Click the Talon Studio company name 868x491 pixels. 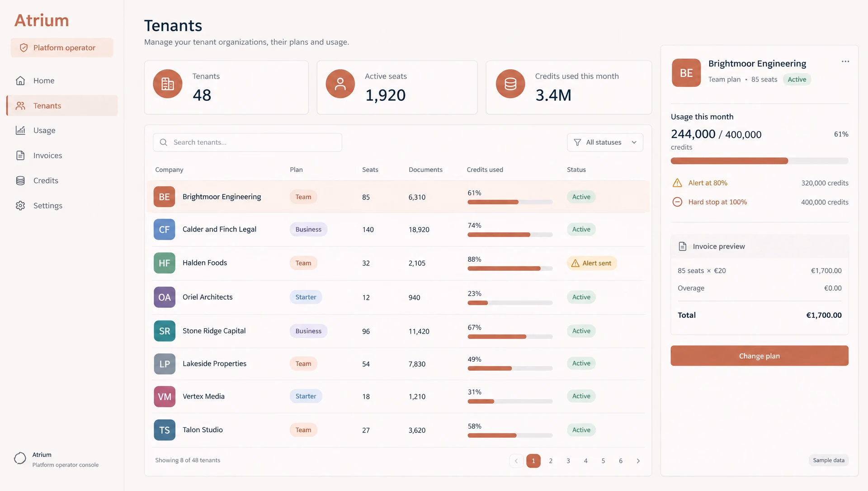(203, 430)
